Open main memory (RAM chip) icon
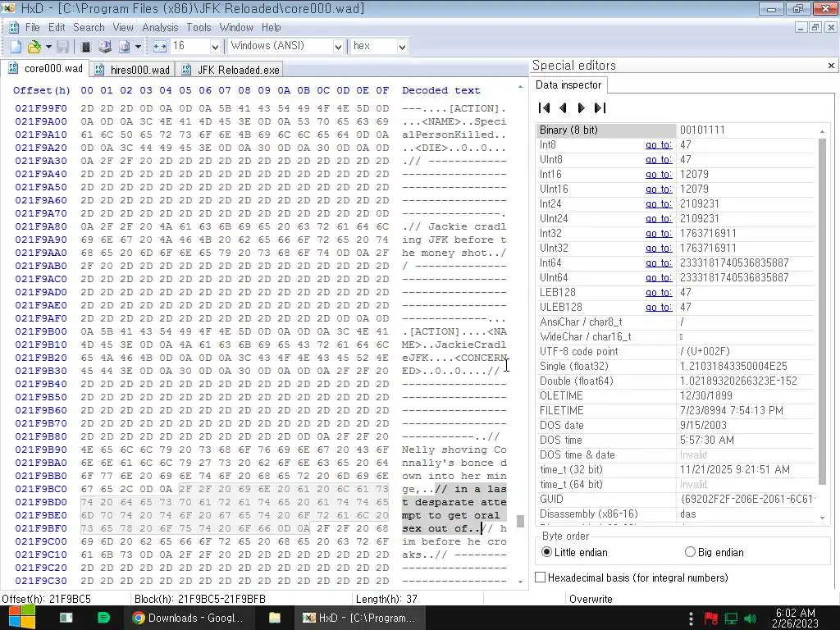The image size is (840, 630). pyautogui.click(x=85, y=47)
